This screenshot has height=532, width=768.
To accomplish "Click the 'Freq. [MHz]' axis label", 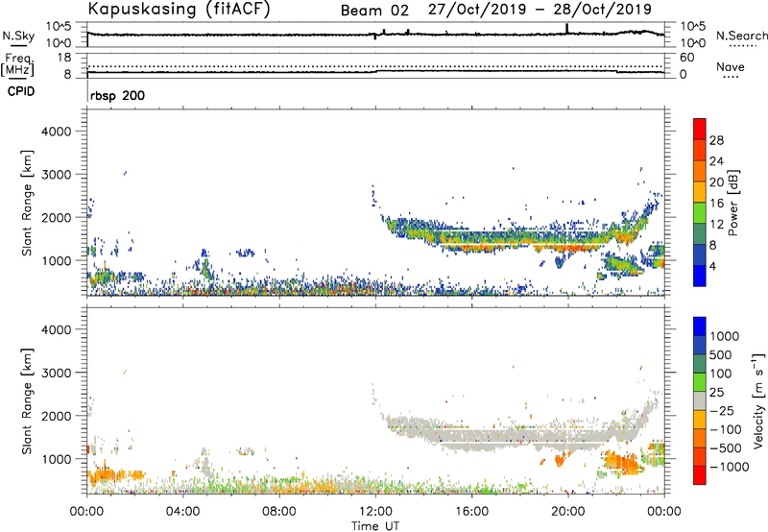I will point(17,65).
